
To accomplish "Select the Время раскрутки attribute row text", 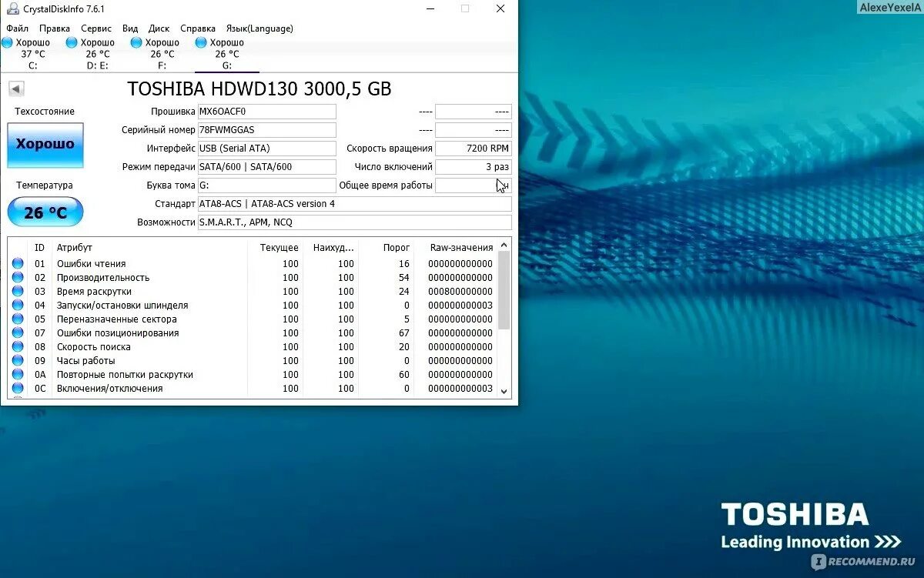I will pyautogui.click(x=94, y=292).
